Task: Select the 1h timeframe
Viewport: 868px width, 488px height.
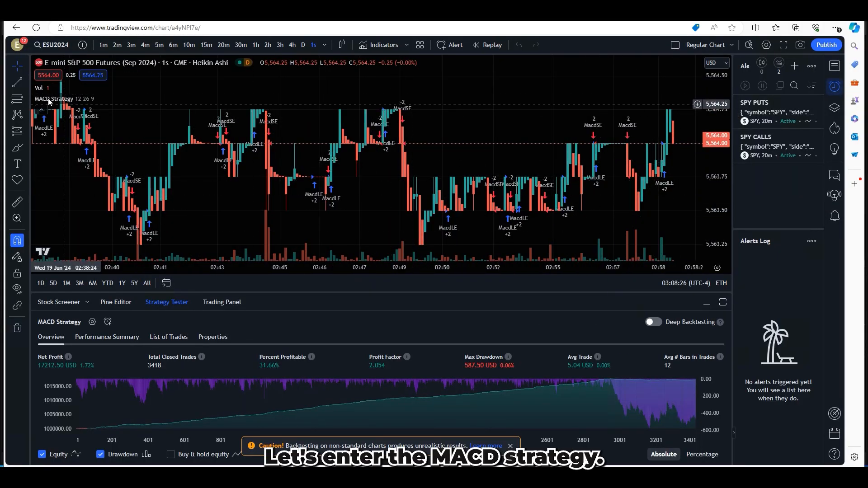Action: pyautogui.click(x=256, y=45)
